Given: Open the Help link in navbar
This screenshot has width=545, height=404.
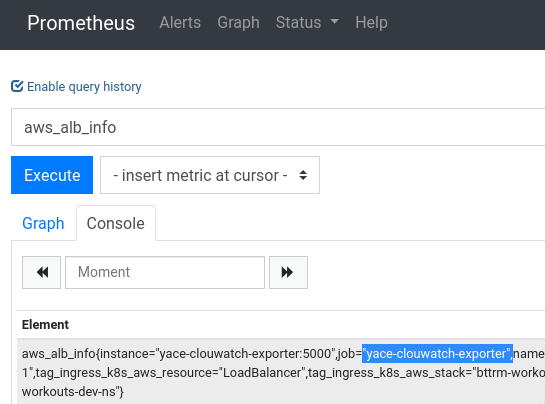Looking at the screenshot, I should coord(371,23).
